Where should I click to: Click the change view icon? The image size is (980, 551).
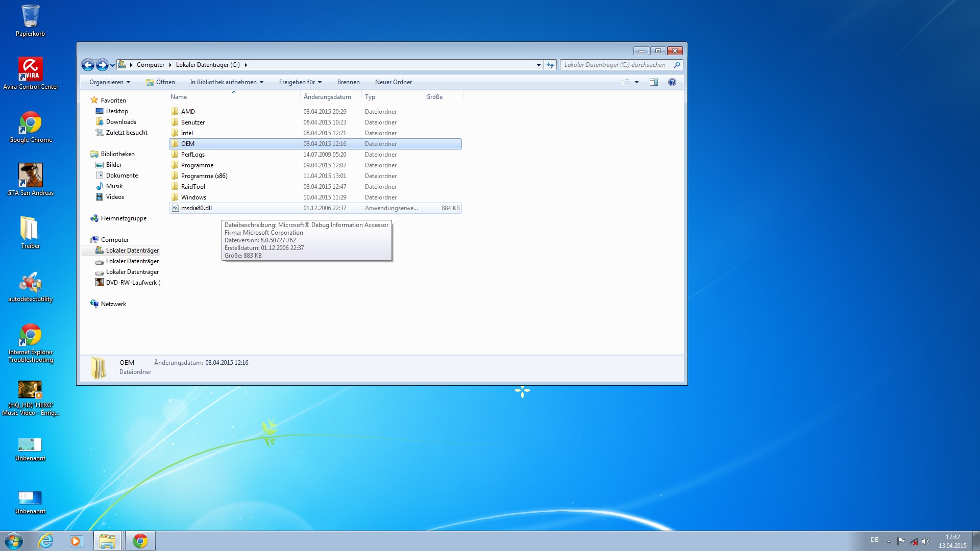pyautogui.click(x=626, y=82)
